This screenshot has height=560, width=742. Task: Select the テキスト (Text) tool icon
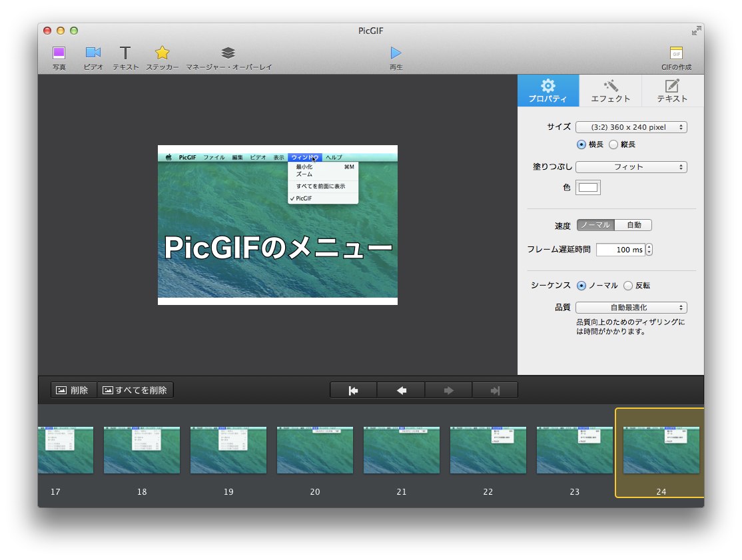125,53
